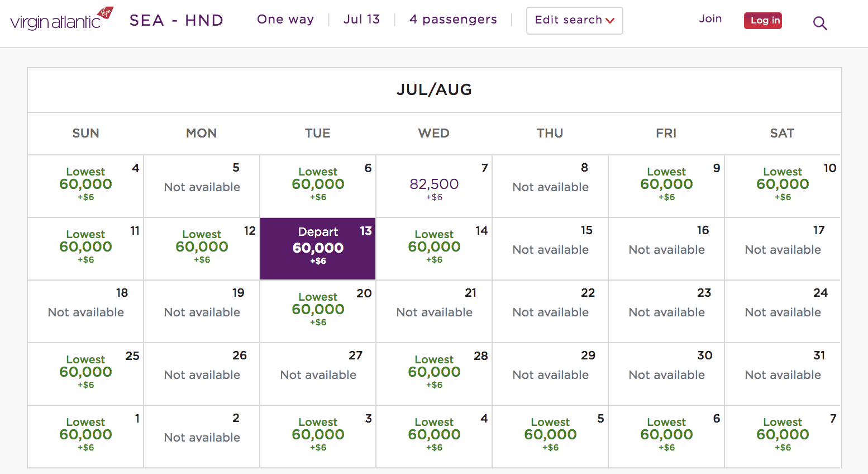Click the SEA - HND route label
This screenshot has width=868, height=474.
pyautogui.click(x=176, y=20)
